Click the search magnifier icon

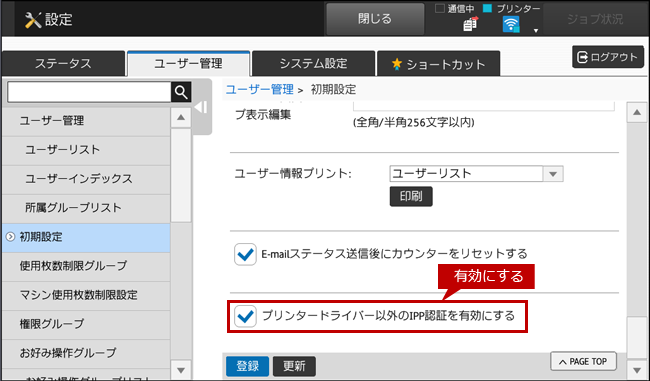click(181, 92)
